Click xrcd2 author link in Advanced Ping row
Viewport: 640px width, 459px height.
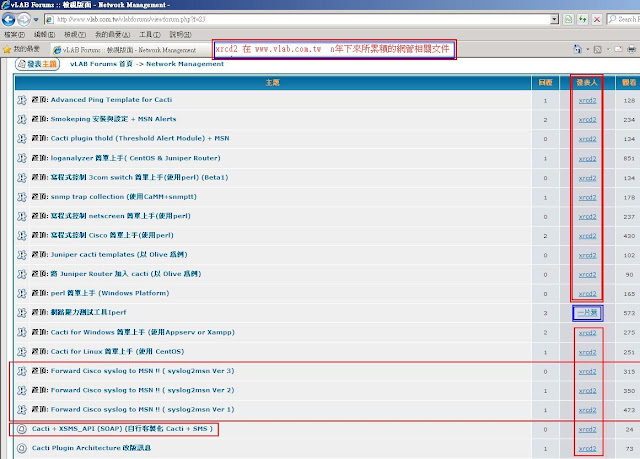click(x=587, y=100)
